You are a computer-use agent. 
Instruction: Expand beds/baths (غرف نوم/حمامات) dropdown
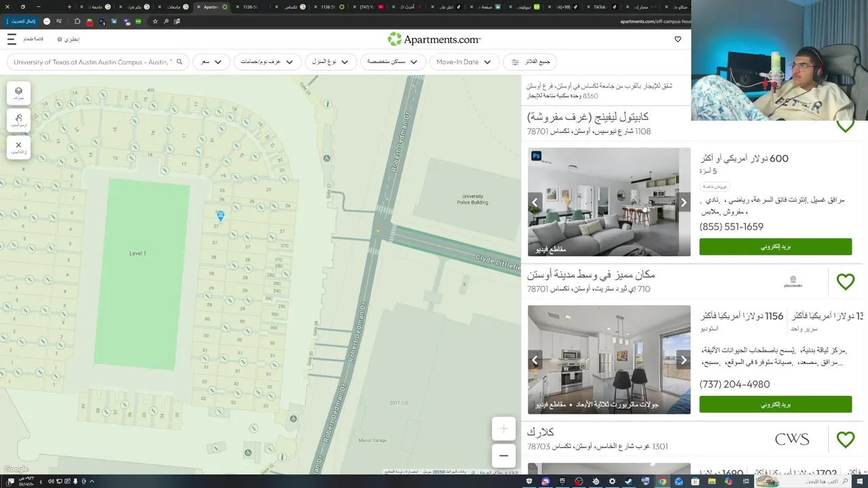pos(267,62)
